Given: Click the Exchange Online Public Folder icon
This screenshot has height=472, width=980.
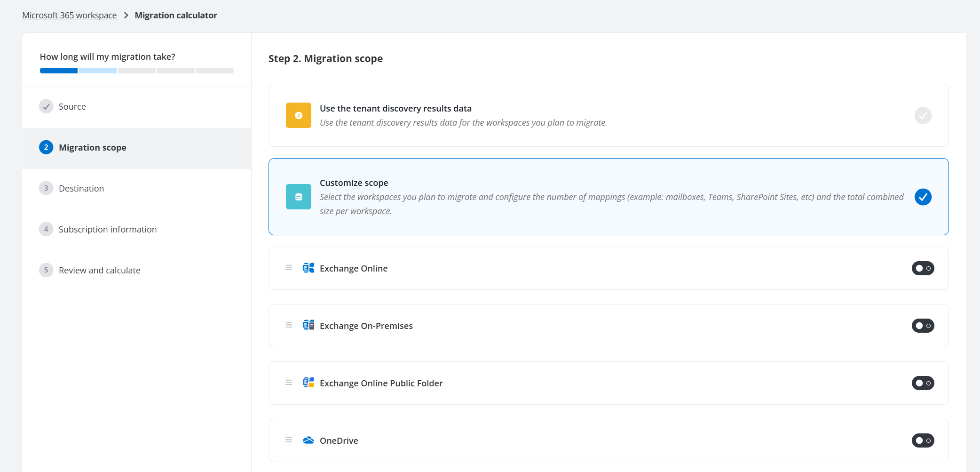Looking at the screenshot, I should pos(308,383).
